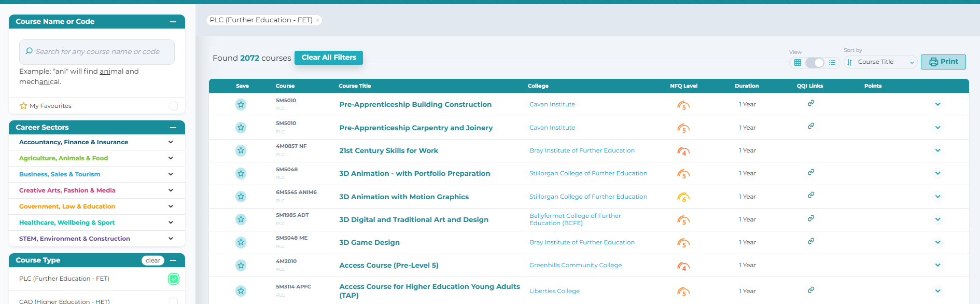Image resolution: width=980 pixels, height=304 pixels.
Task: Favourite the 21st Century Skills for Work course
Action: [241, 150]
